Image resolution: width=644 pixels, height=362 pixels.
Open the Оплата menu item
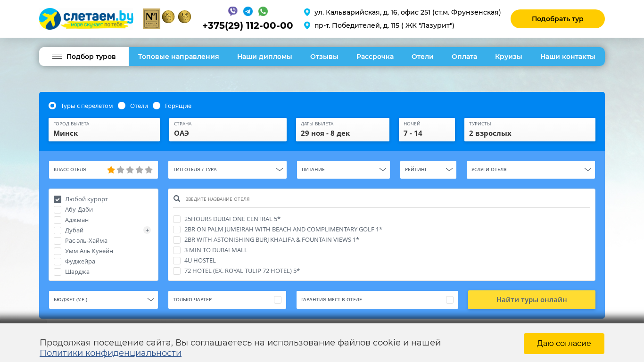click(464, 57)
